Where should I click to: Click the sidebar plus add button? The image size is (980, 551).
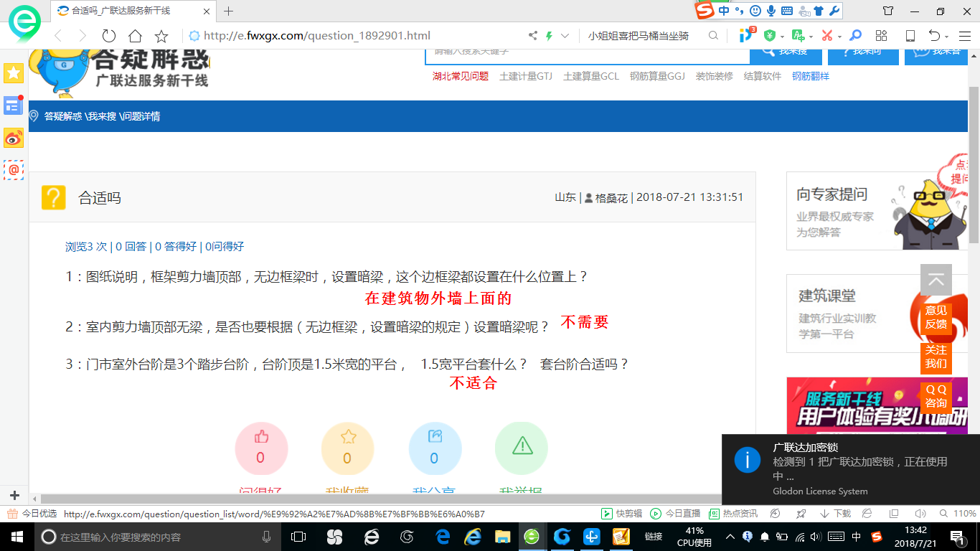[x=14, y=495]
